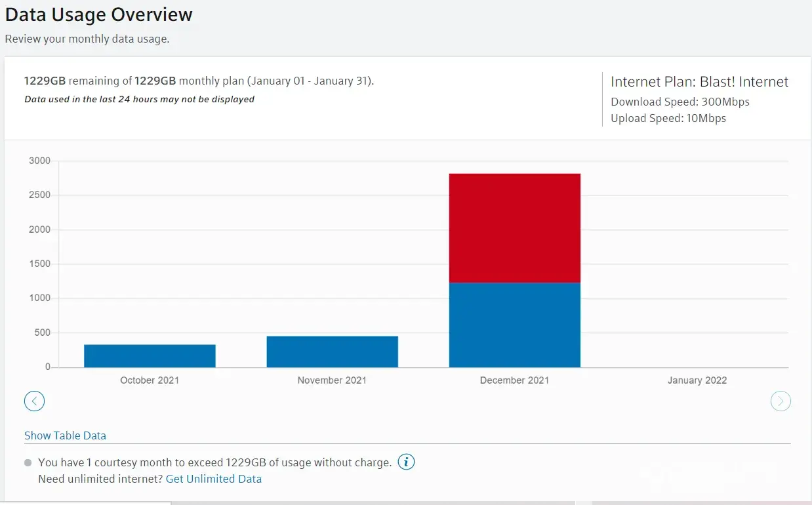The width and height of the screenshot is (812, 505).
Task: Open info icon about courtesy month
Action: [407, 462]
